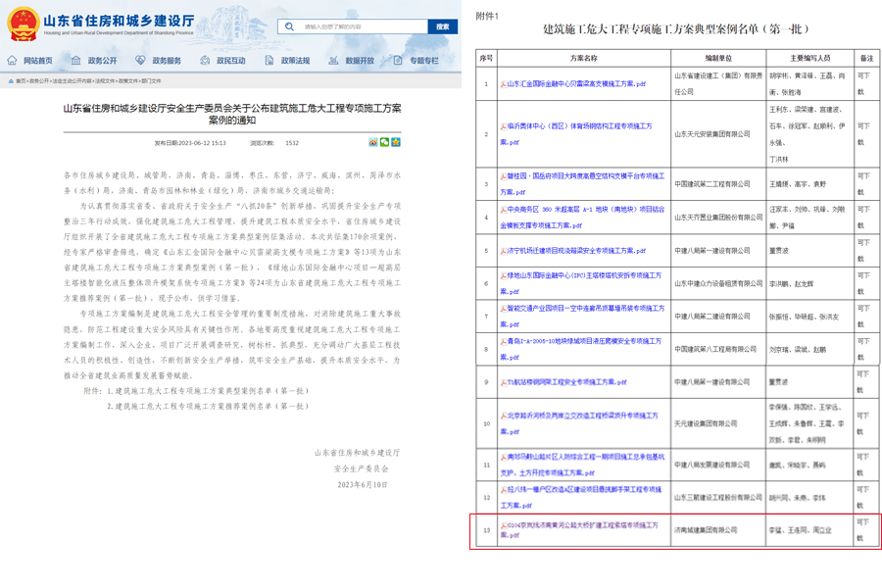Share the article via WeChat icon
The height and width of the screenshot is (588, 882).
384,142
